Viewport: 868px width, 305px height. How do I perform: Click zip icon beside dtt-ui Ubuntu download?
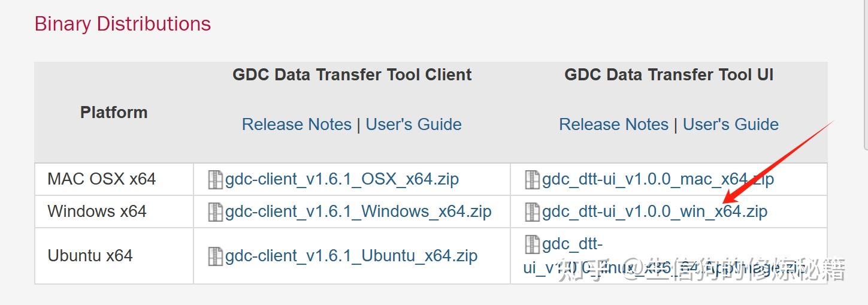pyautogui.click(x=532, y=244)
